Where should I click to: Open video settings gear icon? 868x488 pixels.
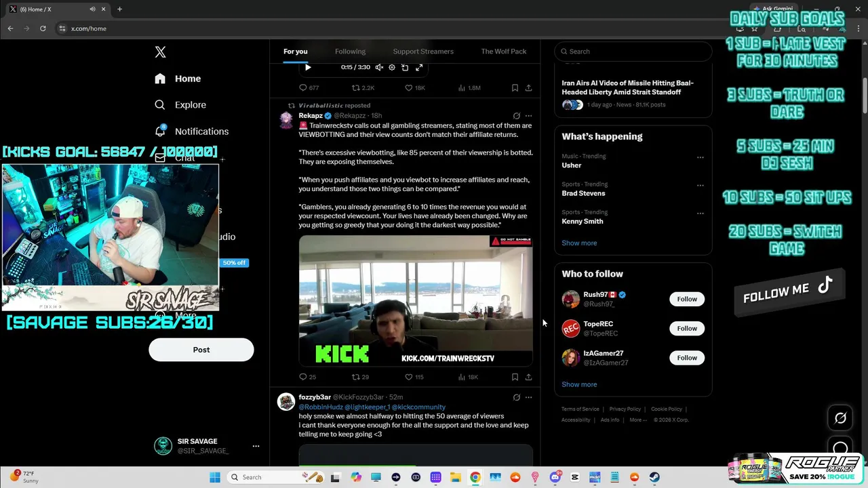tap(392, 67)
